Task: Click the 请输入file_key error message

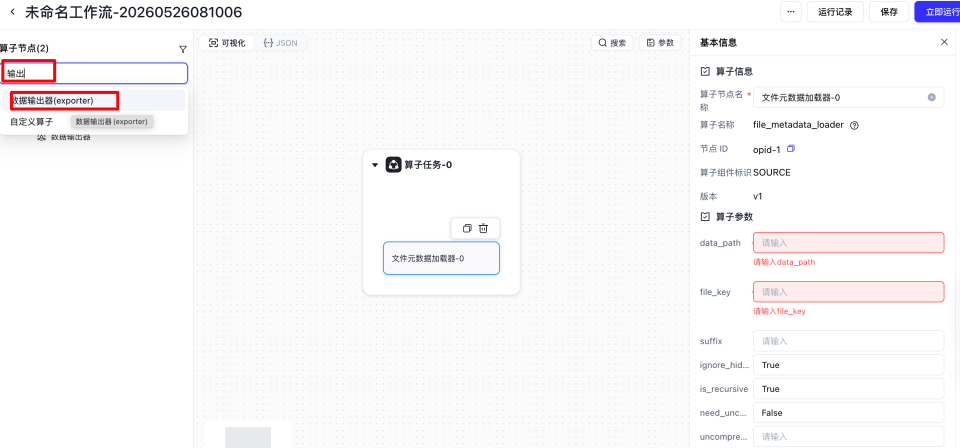Action: pos(779,311)
